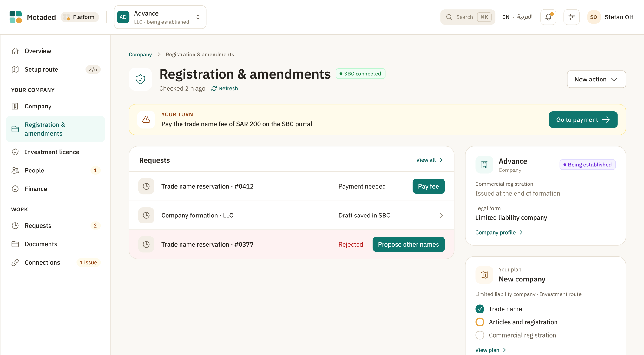The image size is (644, 355).
Task: Click the warning triangle in the Your Turn banner
Action: [146, 119]
